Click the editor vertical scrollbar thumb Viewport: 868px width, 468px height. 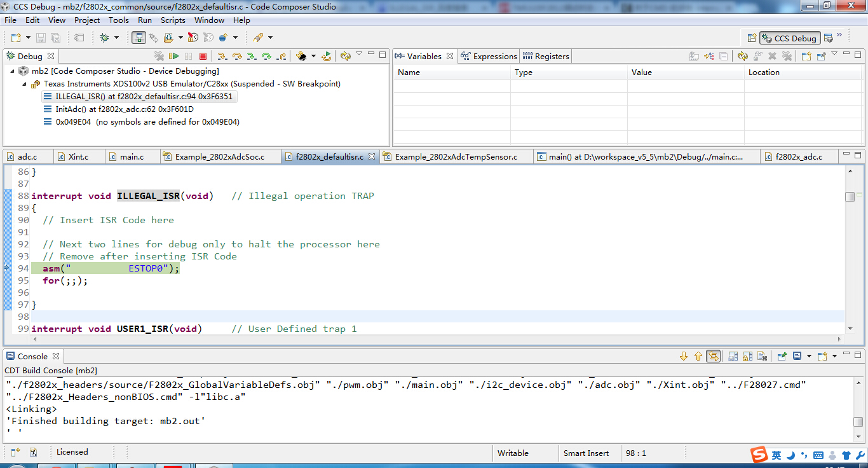(x=850, y=196)
